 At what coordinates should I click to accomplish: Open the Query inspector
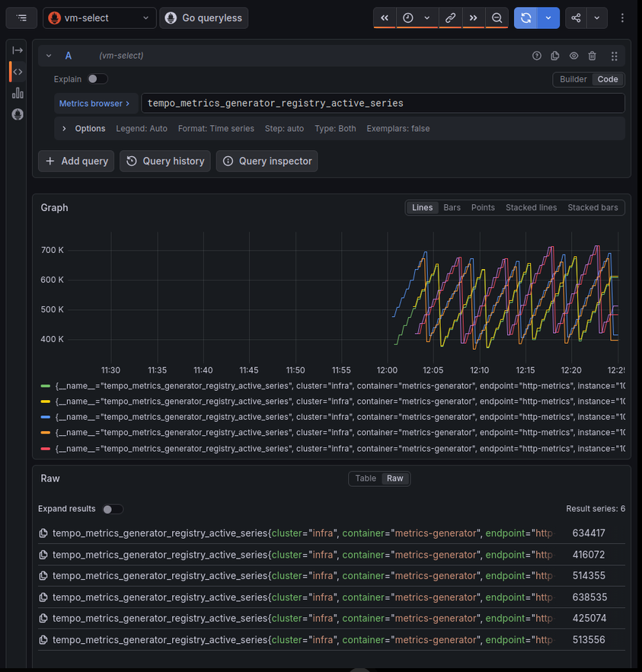pyautogui.click(x=267, y=162)
